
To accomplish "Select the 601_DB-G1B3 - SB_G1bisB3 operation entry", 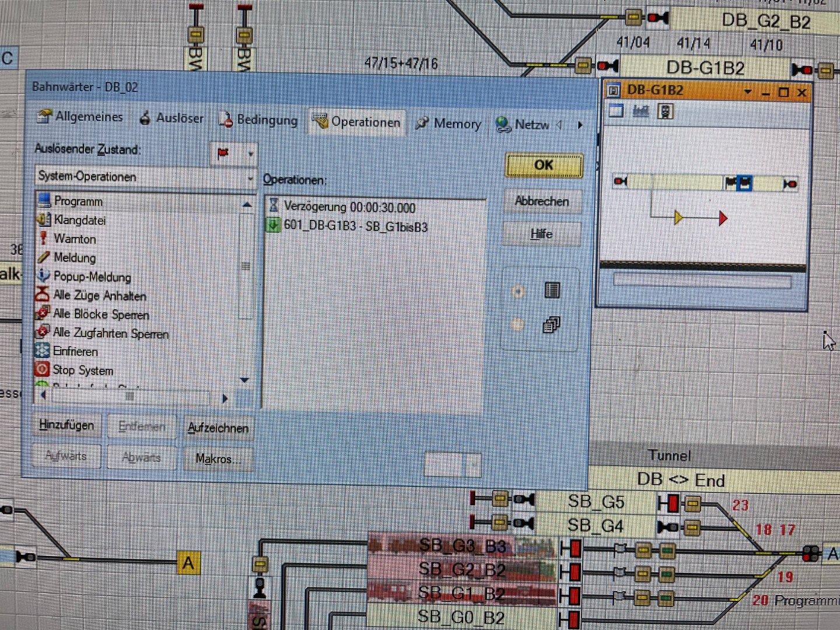I will pyautogui.click(x=355, y=226).
